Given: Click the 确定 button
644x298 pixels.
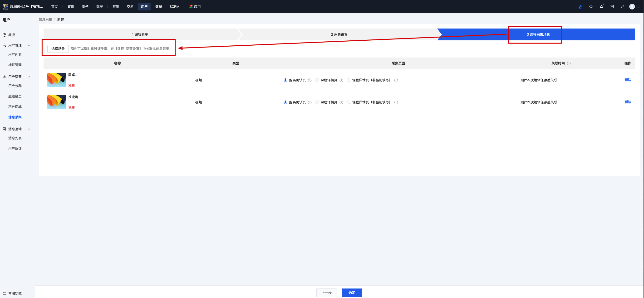Looking at the screenshot, I should click(x=352, y=293).
